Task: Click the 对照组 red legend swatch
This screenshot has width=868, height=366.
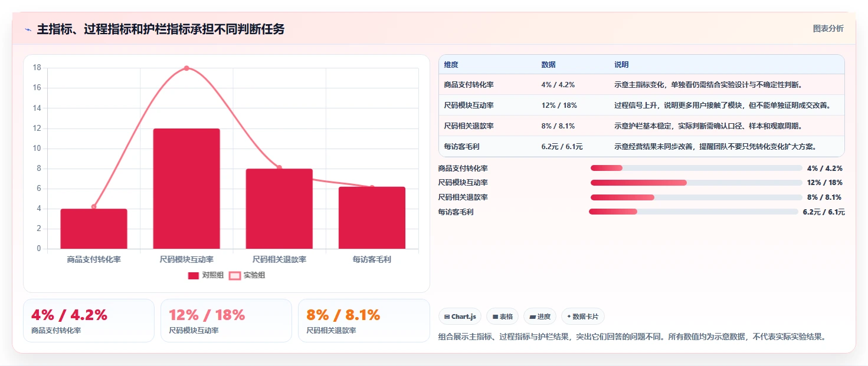Action: pos(194,275)
